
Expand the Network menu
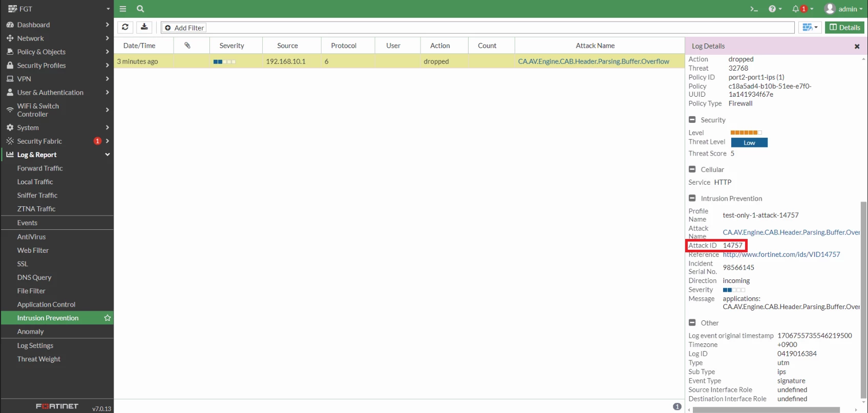pos(57,38)
